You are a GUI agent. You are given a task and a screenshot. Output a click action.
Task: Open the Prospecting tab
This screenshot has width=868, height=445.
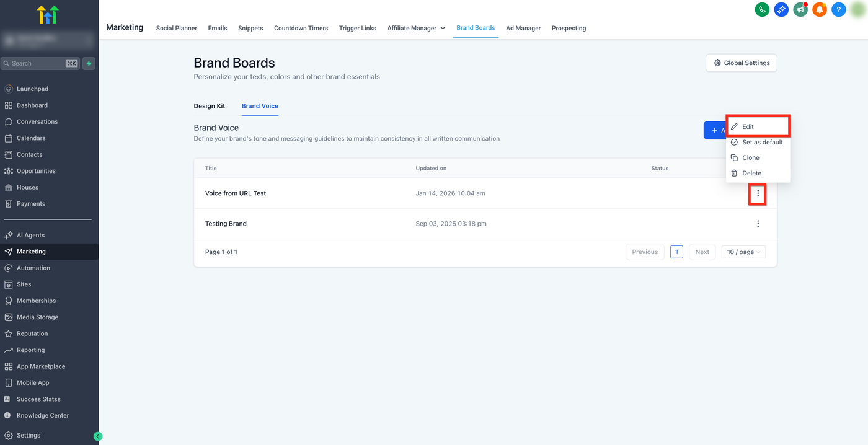point(569,28)
